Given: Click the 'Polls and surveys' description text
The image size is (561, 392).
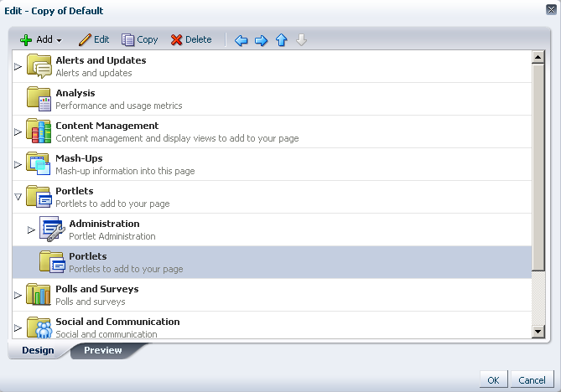Looking at the screenshot, I should click(91, 302).
